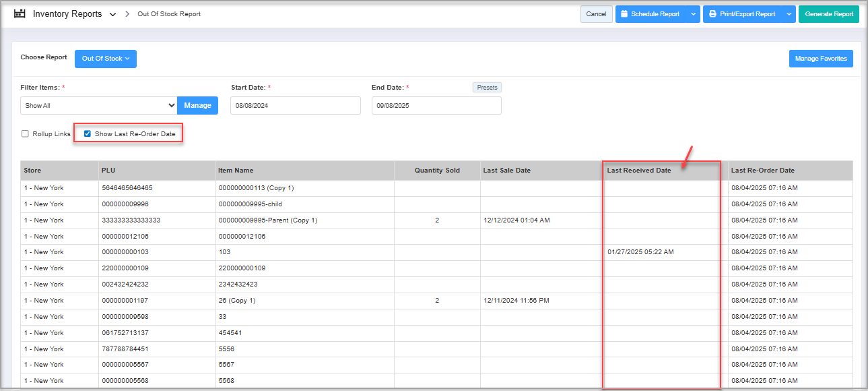Open the Print/Export Report dropdown arrow
The width and height of the screenshot is (868, 391).
[x=789, y=14]
